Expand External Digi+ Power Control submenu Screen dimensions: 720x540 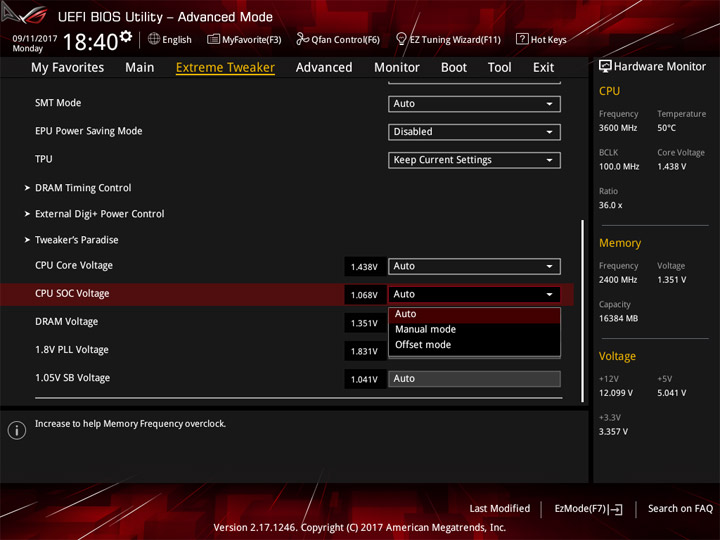(x=99, y=214)
